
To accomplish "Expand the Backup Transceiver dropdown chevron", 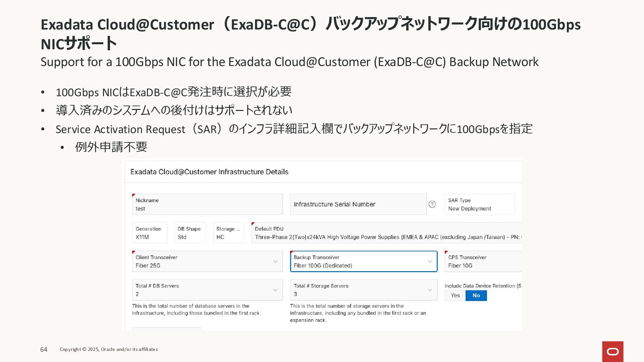I will pyautogui.click(x=430, y=261).
